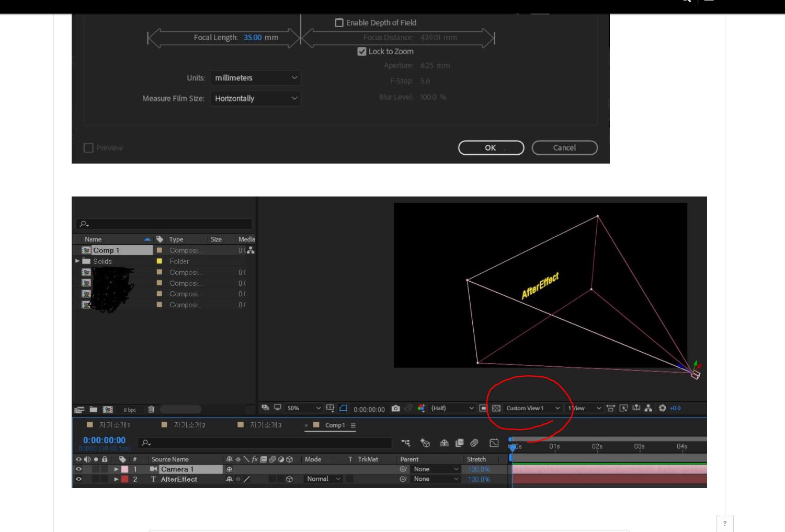The height and width of the screenshot is (532, 785).
Task: Close the Comp 1 timeline tab
Action: click(306, 425)
